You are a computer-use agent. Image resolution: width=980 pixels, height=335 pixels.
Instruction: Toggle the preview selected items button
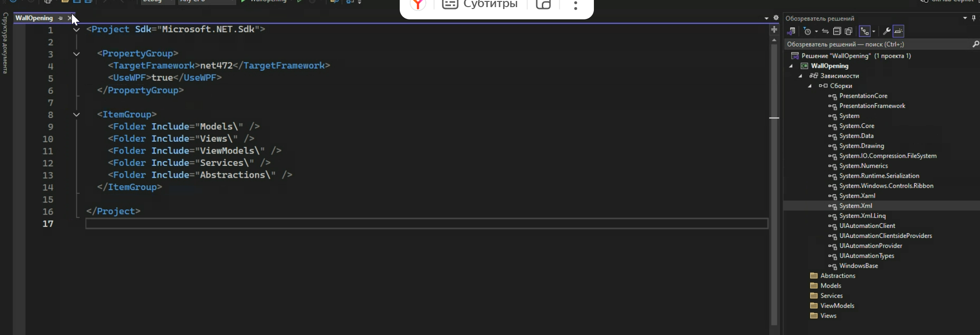[898, 31]
